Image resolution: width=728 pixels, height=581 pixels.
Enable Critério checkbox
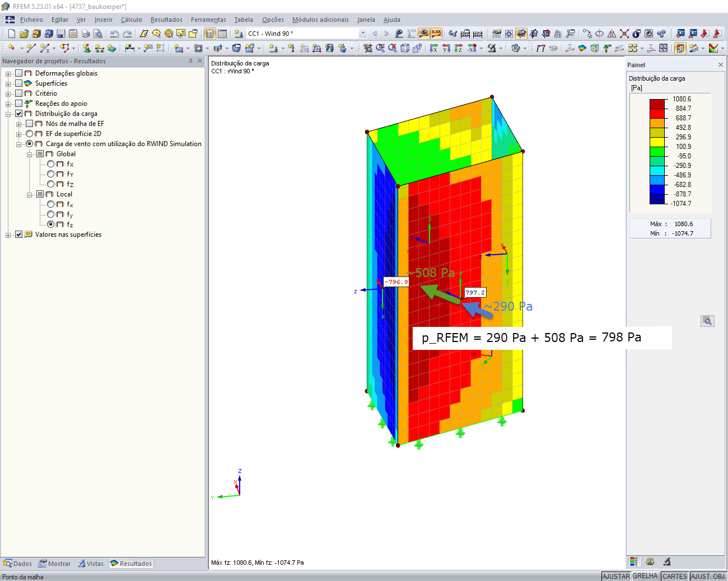(x=19, y=93)
